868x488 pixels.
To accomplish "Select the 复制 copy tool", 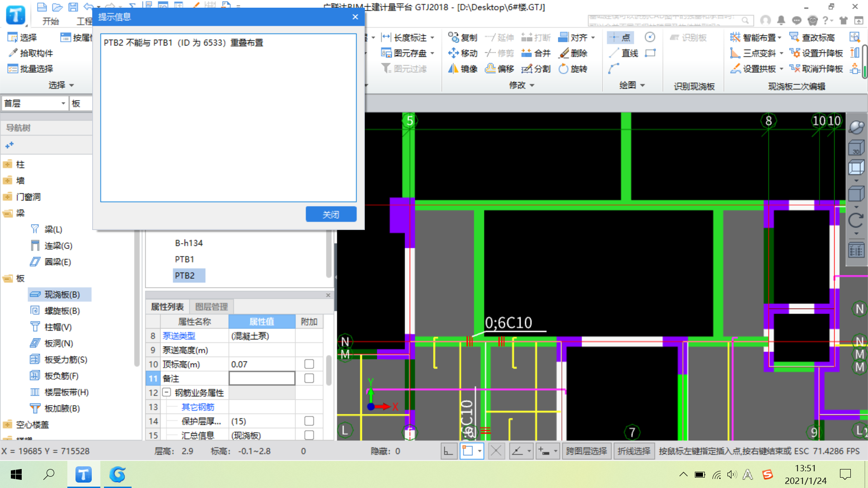I will tap(462, 38).
